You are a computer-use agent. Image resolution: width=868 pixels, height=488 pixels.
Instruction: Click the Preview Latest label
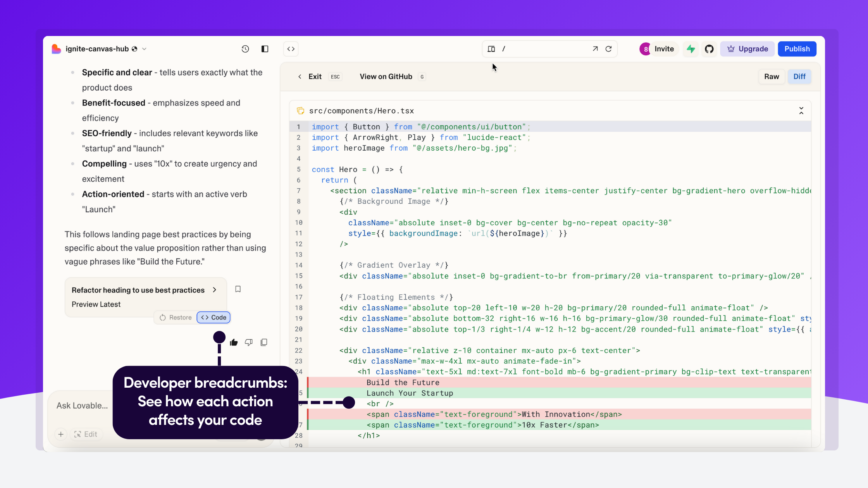(96, 304)
